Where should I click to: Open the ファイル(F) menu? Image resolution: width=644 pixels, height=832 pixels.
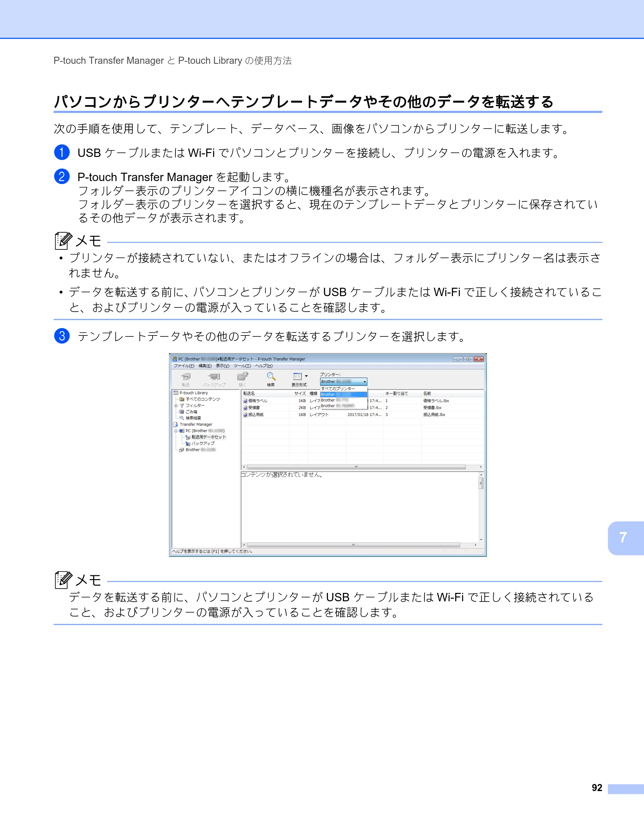(x=184, y=366)
